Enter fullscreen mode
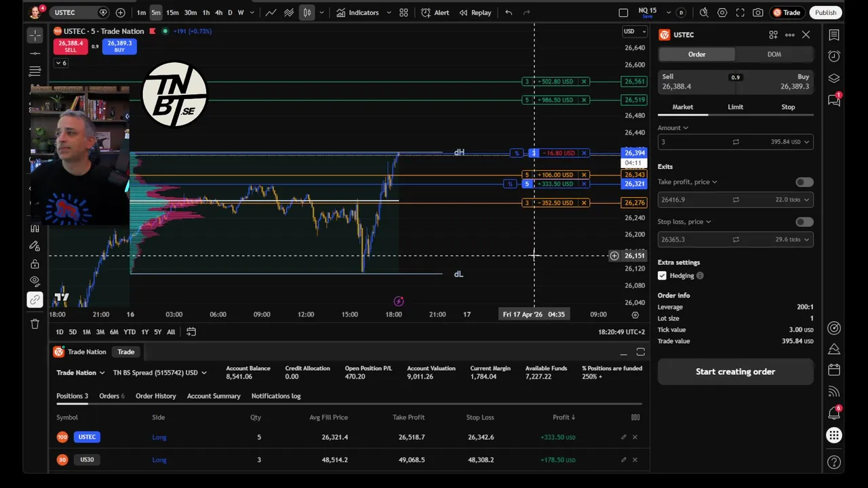Viewport: 868px width, 488px height. pos(740,12)
